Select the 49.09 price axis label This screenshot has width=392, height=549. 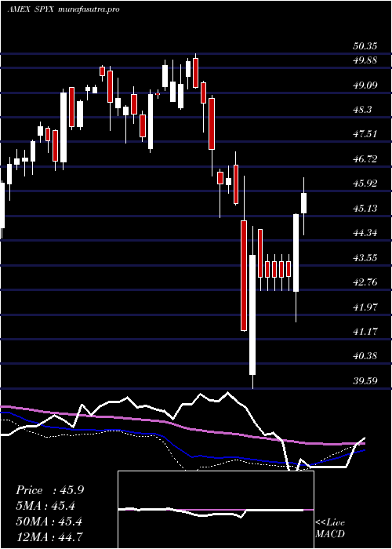(364, 85)
